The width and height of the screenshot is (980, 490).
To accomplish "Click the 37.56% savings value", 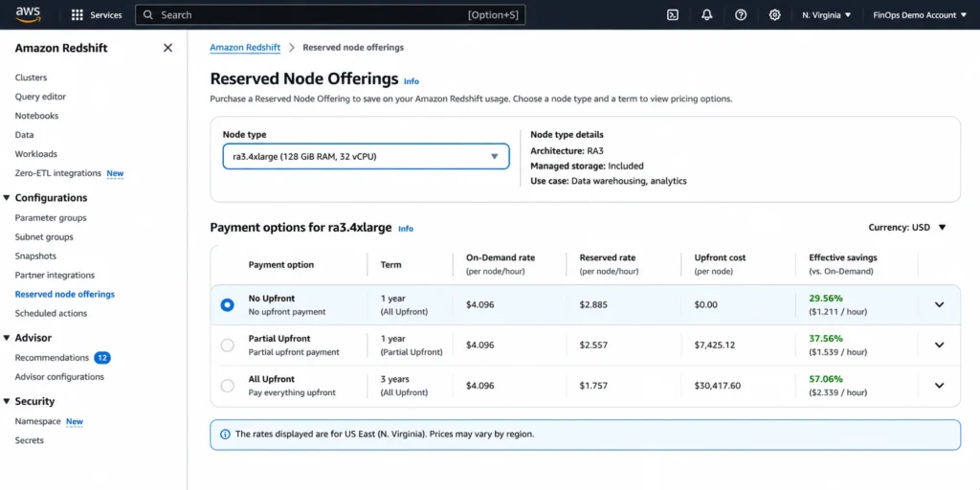I will coord(826,338).
